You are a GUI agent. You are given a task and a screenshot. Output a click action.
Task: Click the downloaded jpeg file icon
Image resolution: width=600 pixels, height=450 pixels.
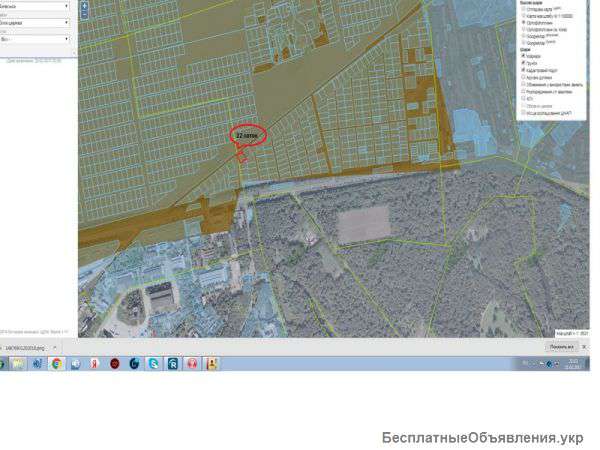tap(5, 347)
